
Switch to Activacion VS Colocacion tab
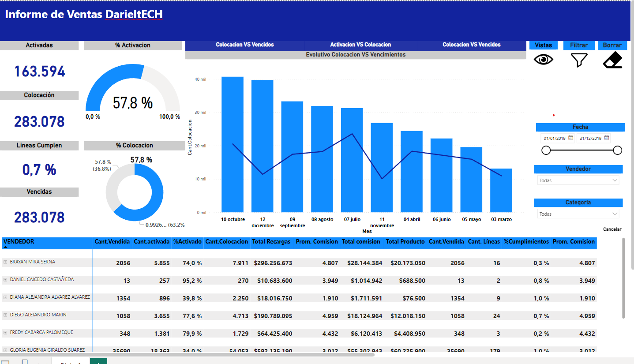click(x=360, y=45)
